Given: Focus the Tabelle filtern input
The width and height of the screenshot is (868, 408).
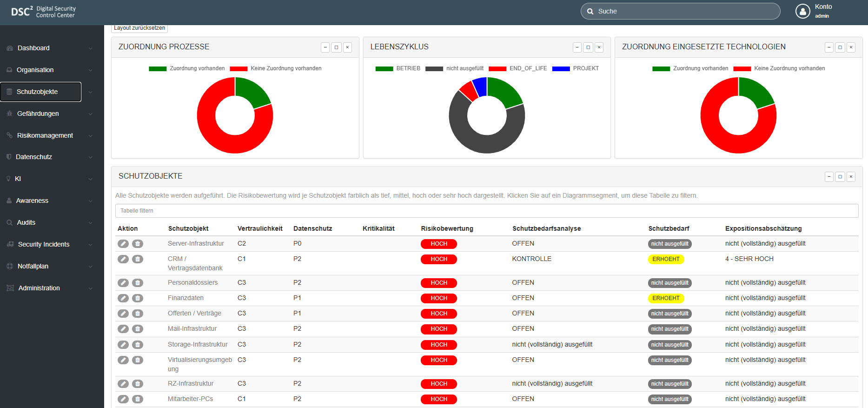Looking at the screenshot, I should [487, 211].
